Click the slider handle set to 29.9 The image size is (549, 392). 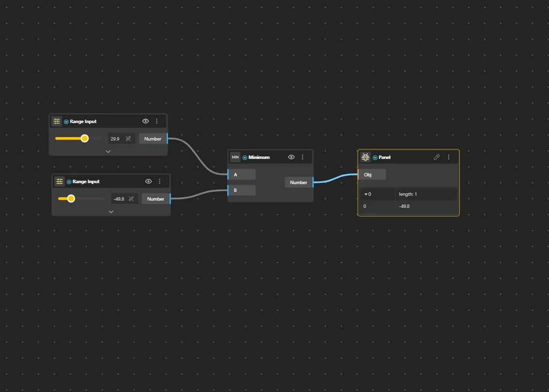click(x=84, y=139)
